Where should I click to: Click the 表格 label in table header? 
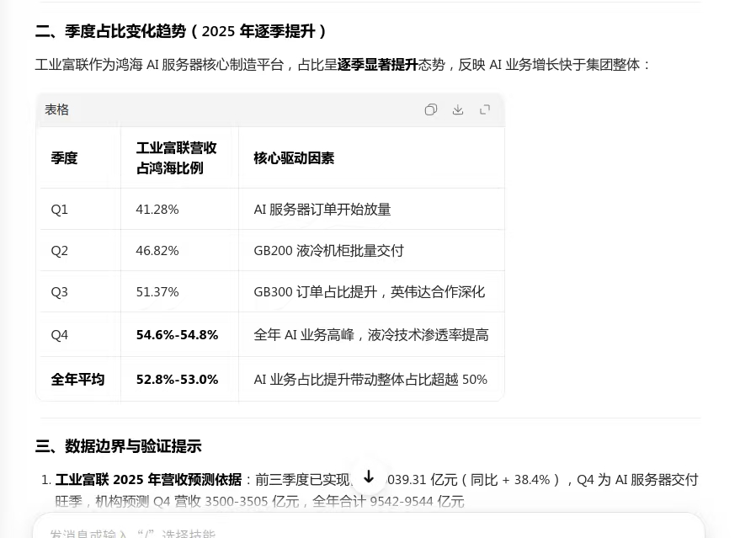point(57,109)
